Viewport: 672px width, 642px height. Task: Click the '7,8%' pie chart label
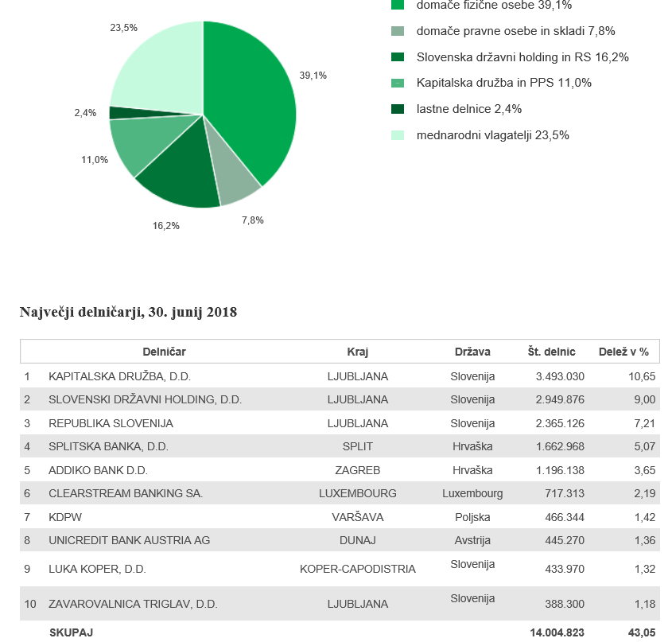(x=252, y=220)
